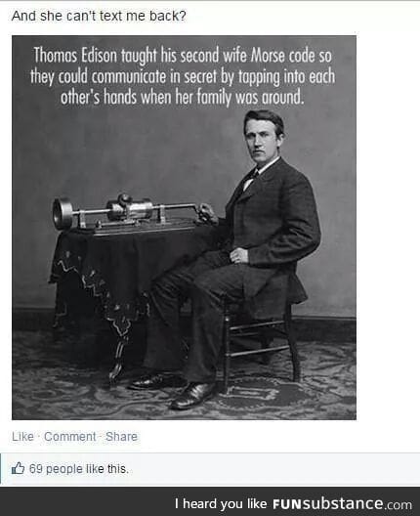Click the thumbs-up icon beside the like count
This screenshot has width=420, height=516.
coord(19,468)
